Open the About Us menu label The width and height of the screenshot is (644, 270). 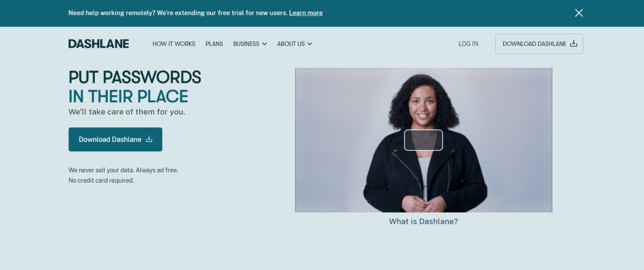tap(291, 44)
